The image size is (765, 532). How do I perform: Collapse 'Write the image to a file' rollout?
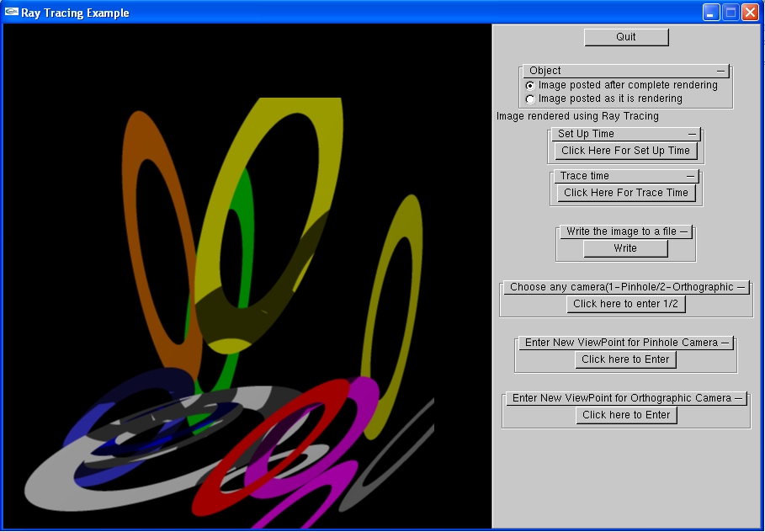point(626,231)
